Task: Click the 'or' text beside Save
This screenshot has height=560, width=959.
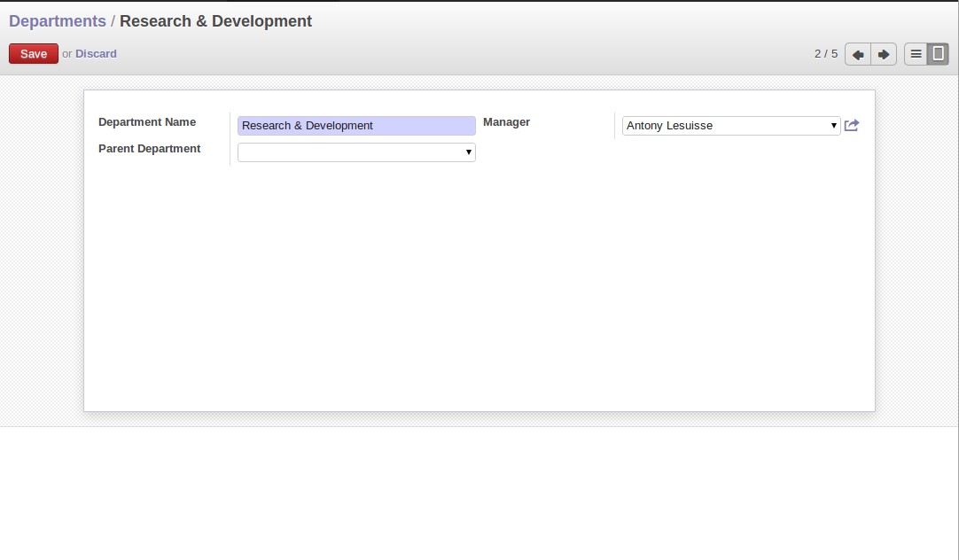Action: coord(67,54)
